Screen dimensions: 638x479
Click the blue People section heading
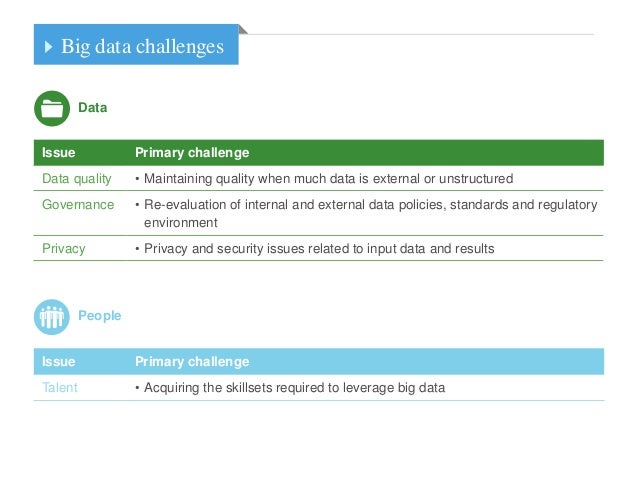tap(100, 315)
